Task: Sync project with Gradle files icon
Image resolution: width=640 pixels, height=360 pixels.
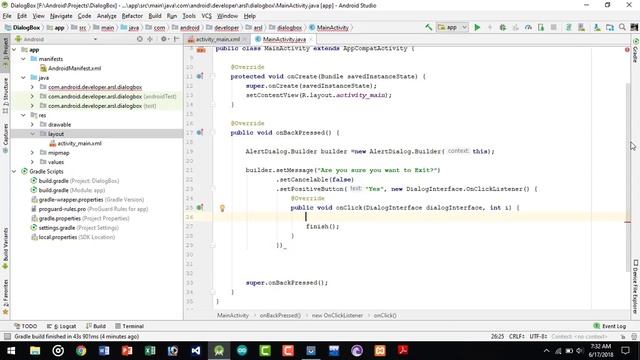Action: [x=568, y=27]
